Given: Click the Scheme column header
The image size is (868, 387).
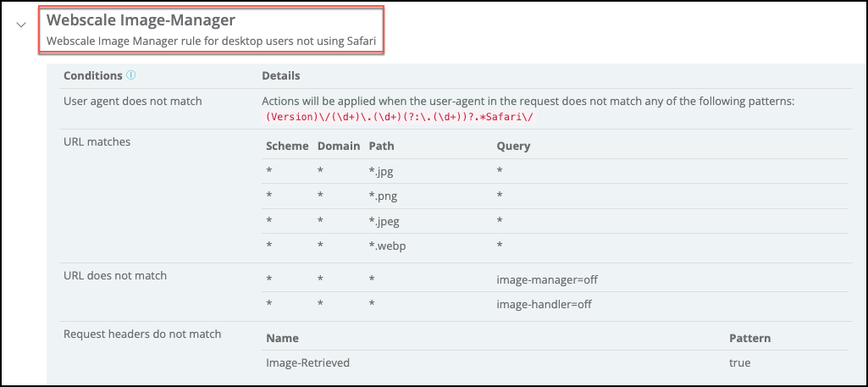Looking at the screenshot, I should tap(287, 147).
